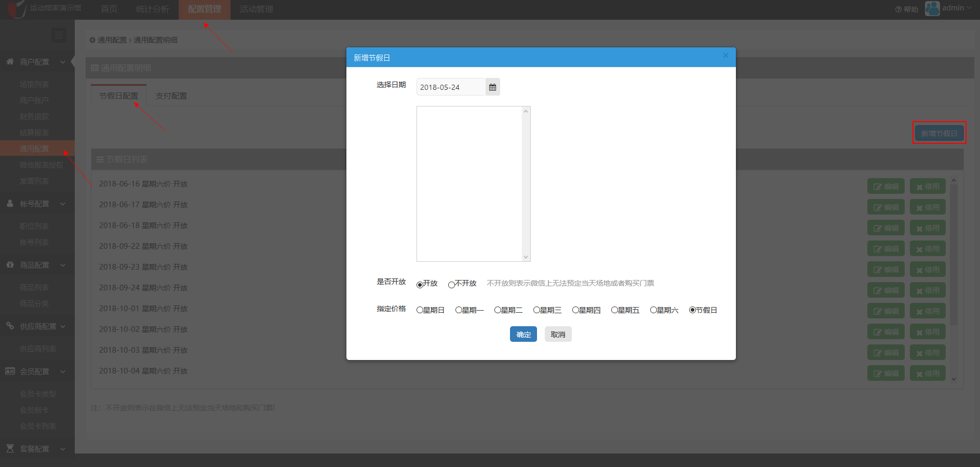980x467 pixels.
Task: Open the calendar date picker icon
Action: point(492,87)
